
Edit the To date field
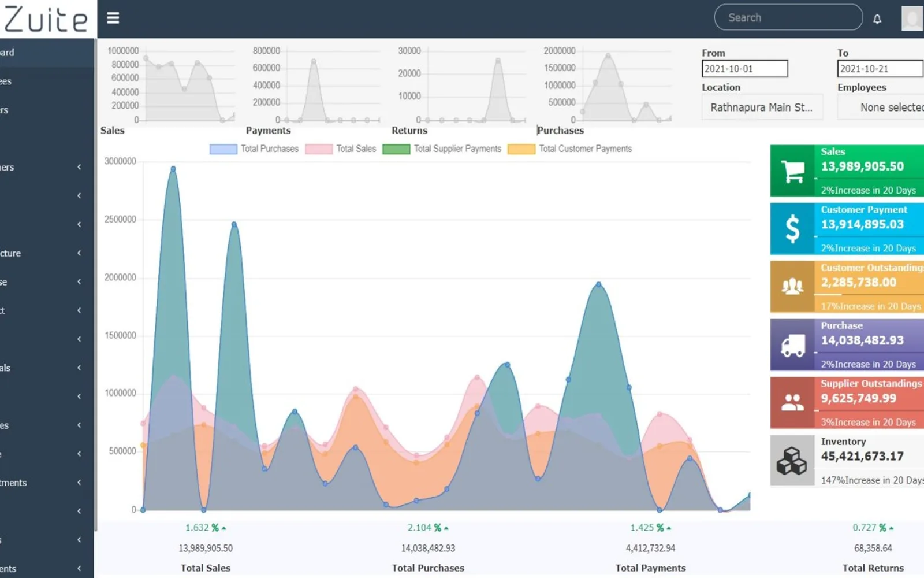pyautogui.click(x=881, y=69)
